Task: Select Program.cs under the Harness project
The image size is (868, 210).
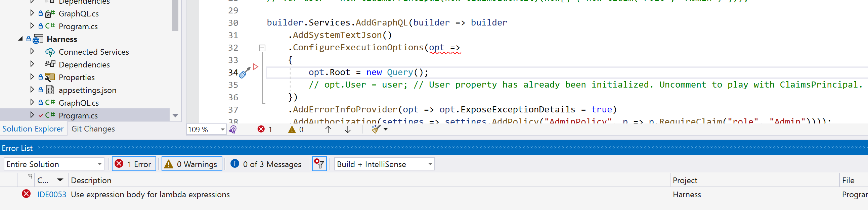Action: pyautogui.click(x=78, y=116)
